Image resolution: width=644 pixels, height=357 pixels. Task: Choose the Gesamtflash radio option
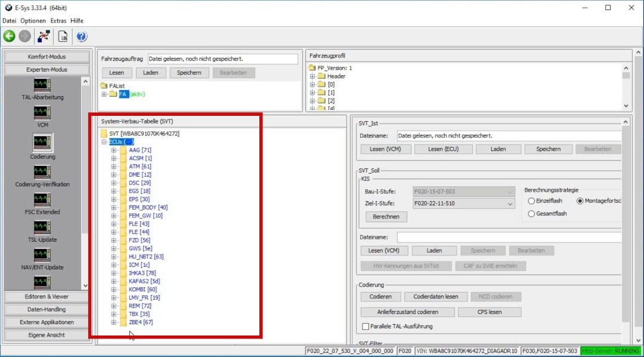coord(531,214)
